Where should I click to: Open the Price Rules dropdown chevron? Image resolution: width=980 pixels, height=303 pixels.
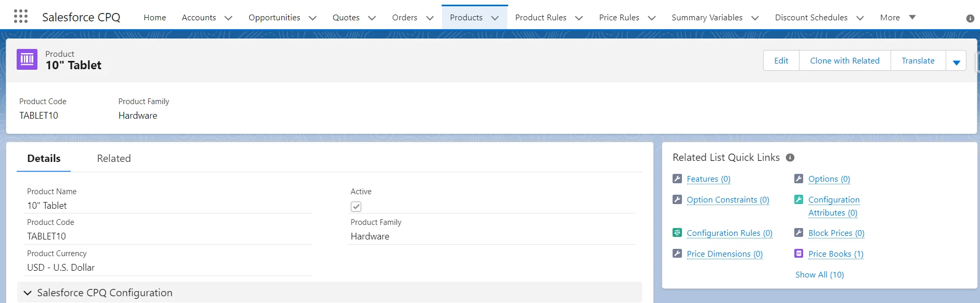tap(652, 18)
